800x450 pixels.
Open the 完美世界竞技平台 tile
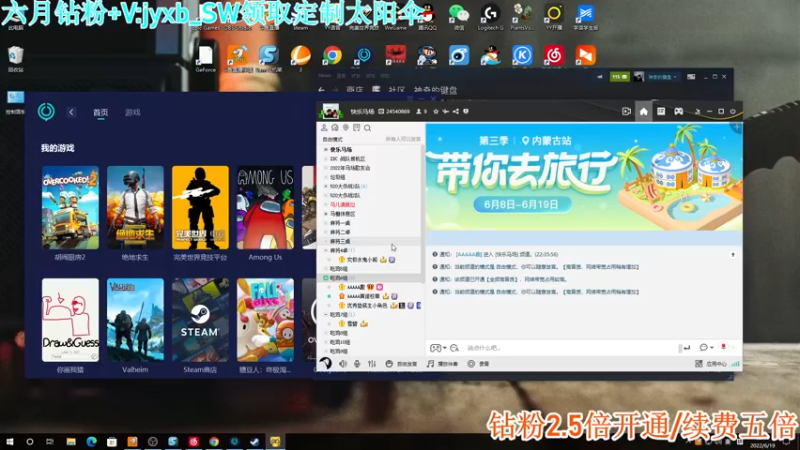click(200, 208)
